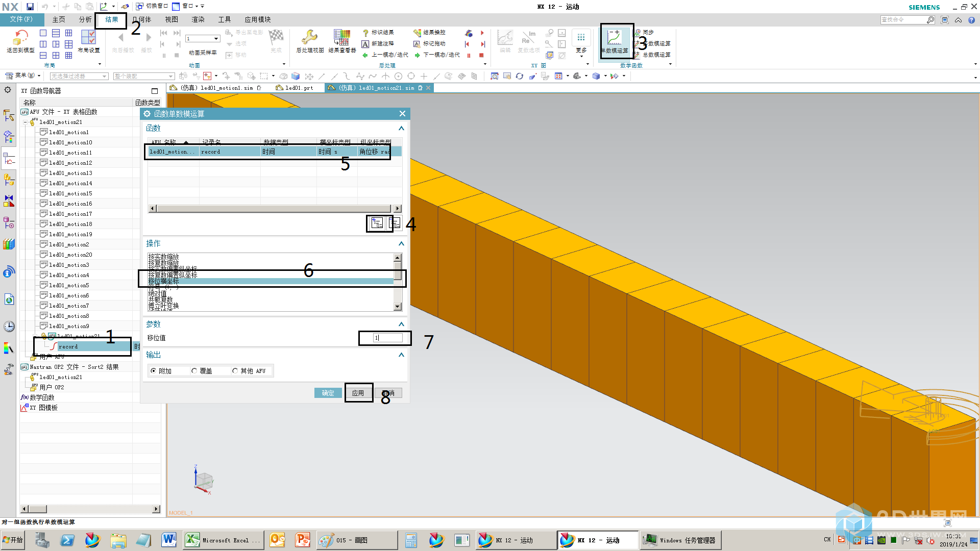
Task: Click 结果操控 (Result Manipulation)
Action: point(430,33)
